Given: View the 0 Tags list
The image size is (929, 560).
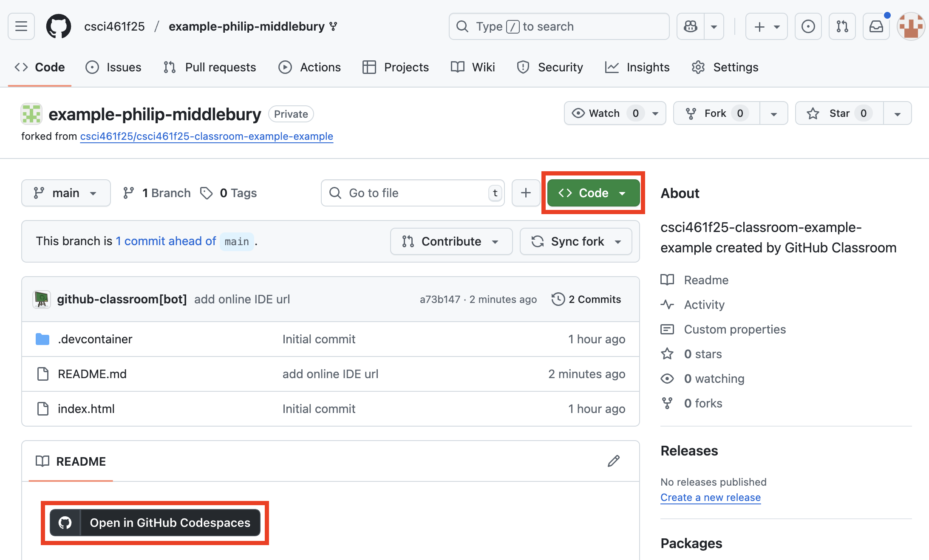Looking at the screenshot, I should [229, 193].
